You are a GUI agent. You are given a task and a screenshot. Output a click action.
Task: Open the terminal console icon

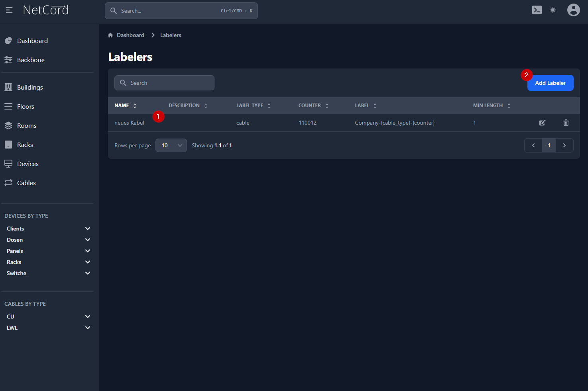tap(537, 10)
